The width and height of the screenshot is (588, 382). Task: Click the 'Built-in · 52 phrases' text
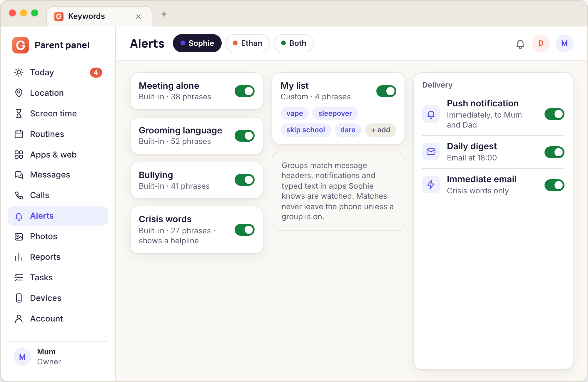tap(175, 141)
